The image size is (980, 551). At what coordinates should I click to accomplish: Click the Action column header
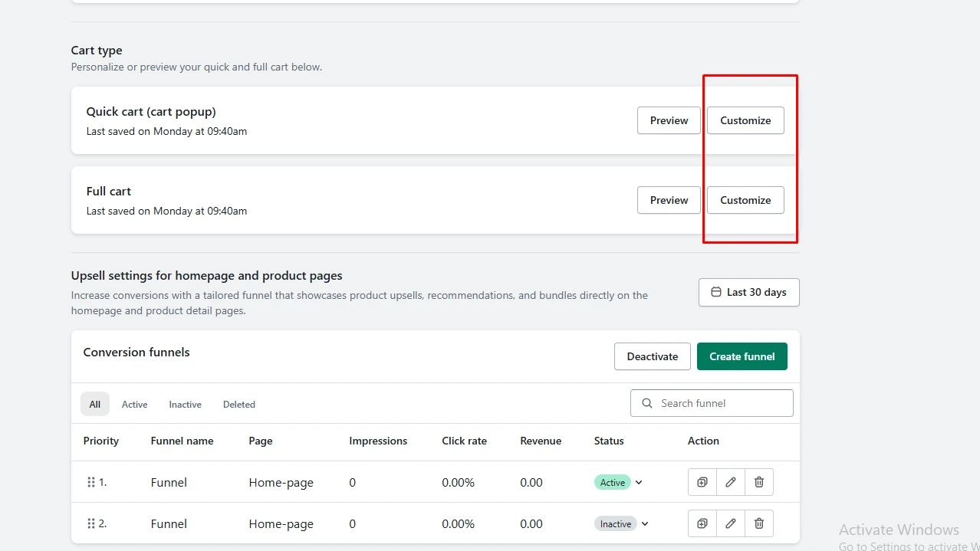(703, 441)
